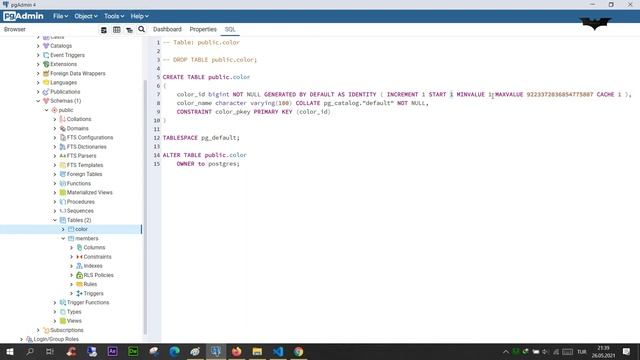Select Login/Group Roles in the tree
640x360 pixels.
pos(56,339)
